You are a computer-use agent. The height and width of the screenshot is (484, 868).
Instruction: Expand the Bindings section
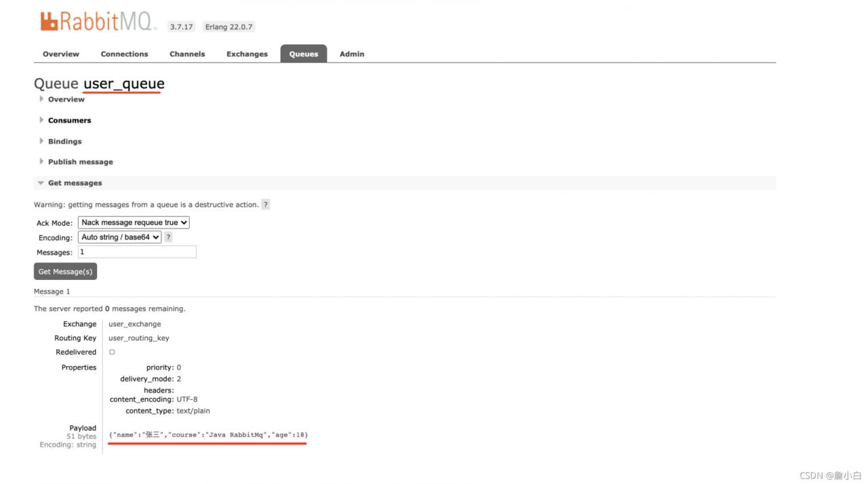(x=64, y=142)
